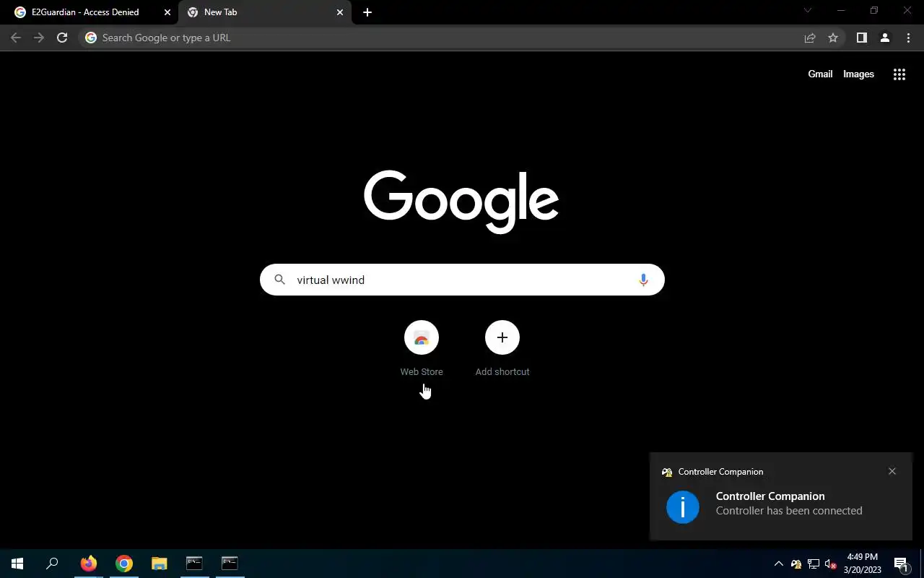
Task: Click the Google icon in the address bar
Action: pyautogui.click(x=91, y=38)
